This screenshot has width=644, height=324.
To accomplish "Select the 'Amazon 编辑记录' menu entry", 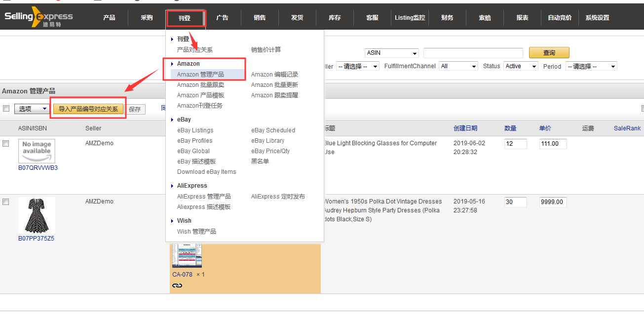I will pos(275,75).
